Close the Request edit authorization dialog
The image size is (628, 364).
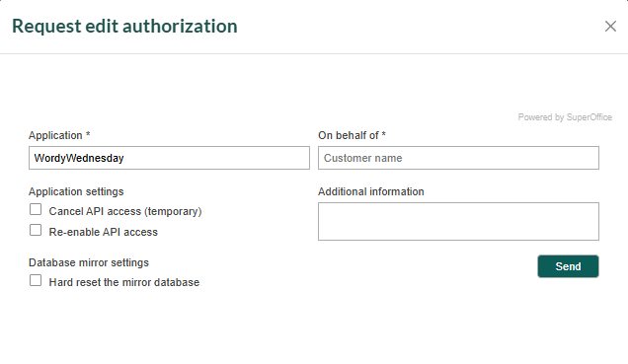tap(610, 27)
